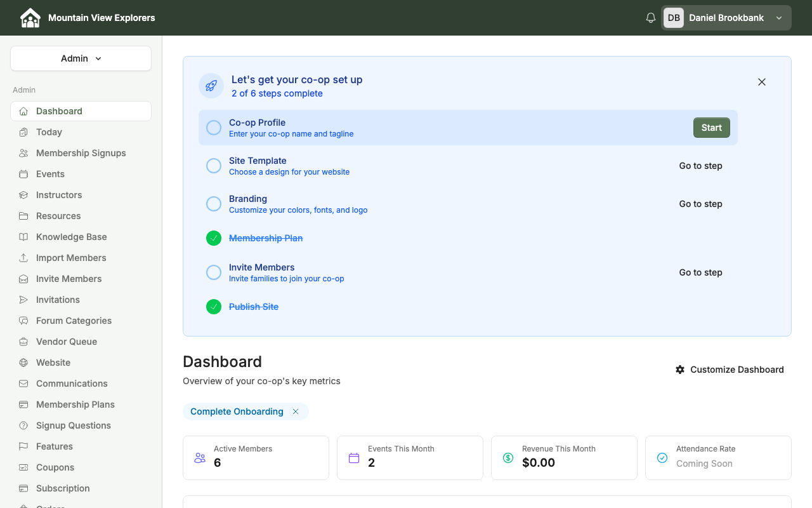
Task: Click Go to step for Invite Members
Action: 701,272
